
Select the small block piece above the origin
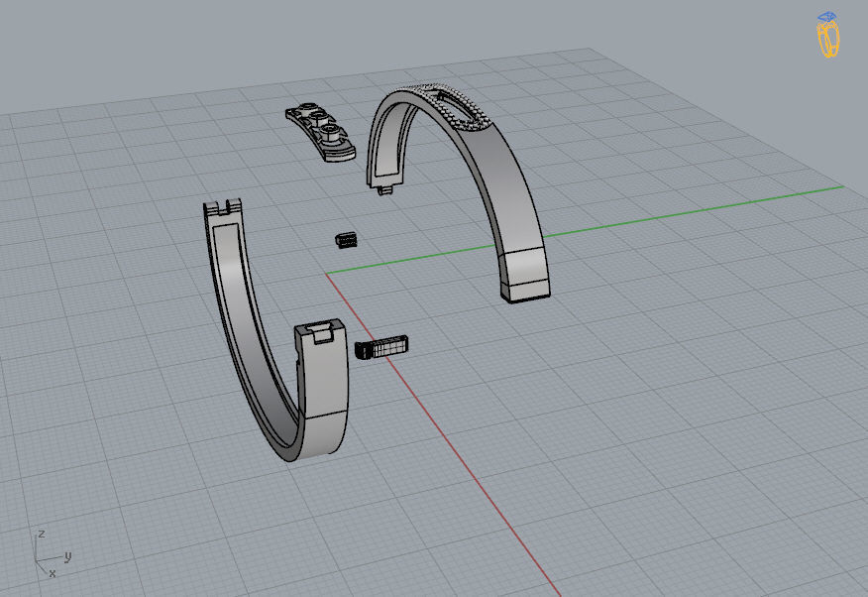point(347,240)
